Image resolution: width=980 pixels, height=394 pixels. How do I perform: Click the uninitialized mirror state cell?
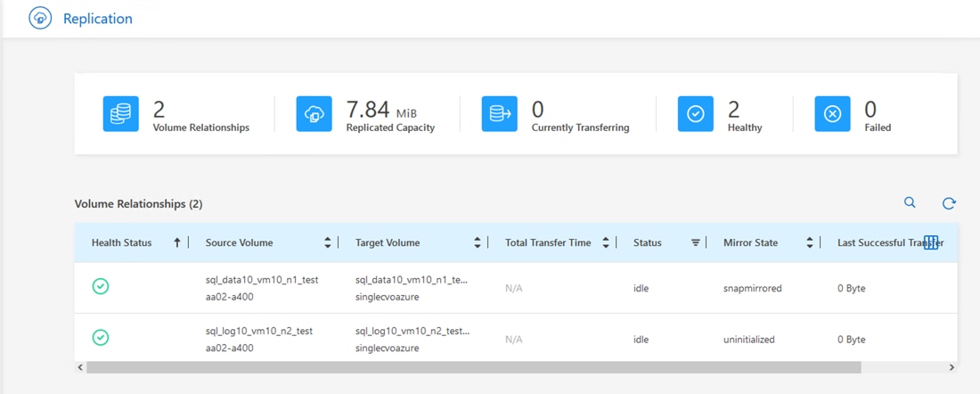[749, 340]
